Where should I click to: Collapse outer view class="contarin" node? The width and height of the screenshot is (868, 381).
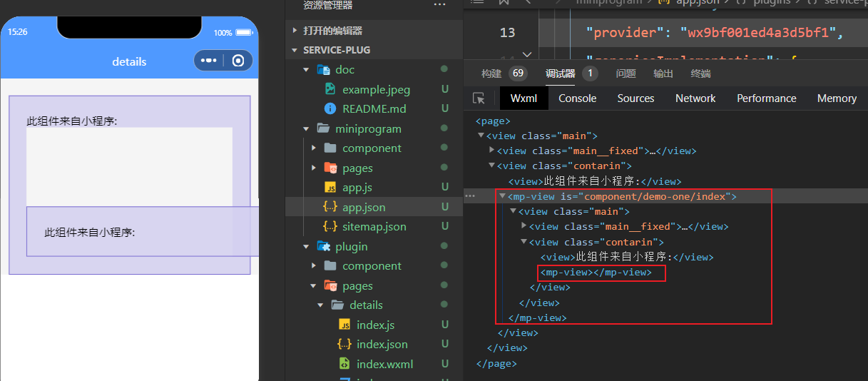click(x=491, y=166)
